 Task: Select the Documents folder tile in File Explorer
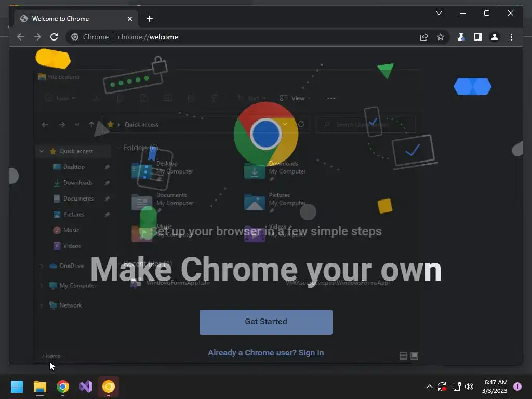[x=163, y=202]
